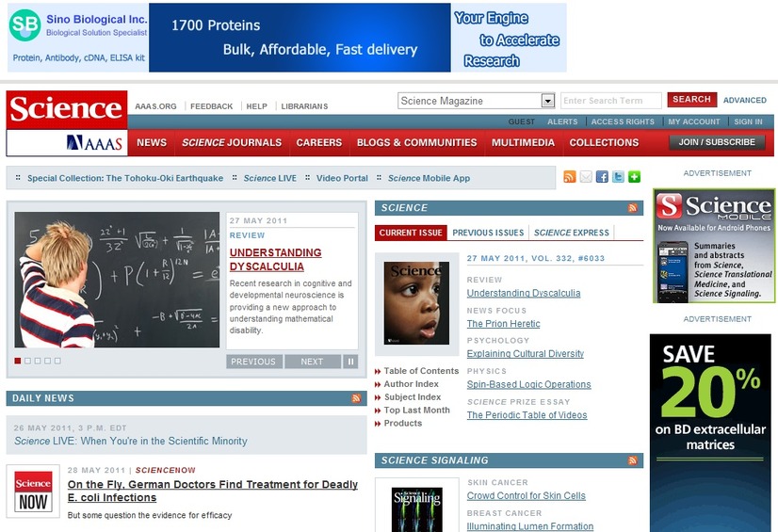Select first slideshow indicator dot
Image resolution: width=778 pixels, height=532 pixels.
click(17, 361)
